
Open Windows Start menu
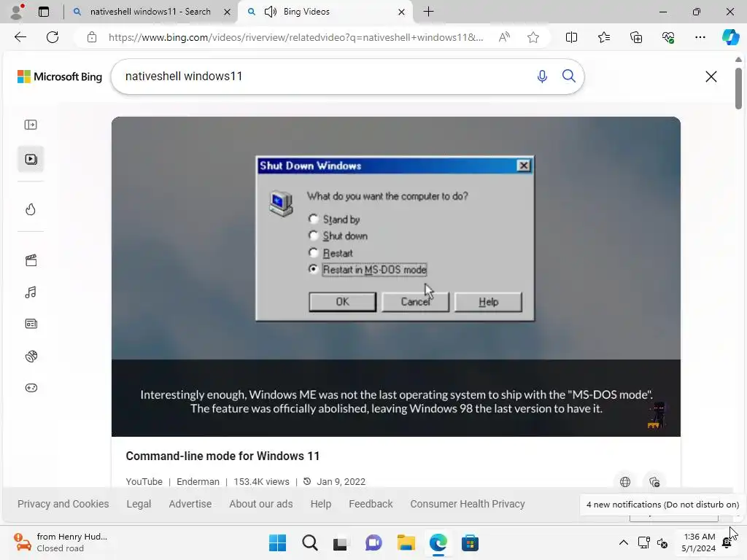[277, 542]
